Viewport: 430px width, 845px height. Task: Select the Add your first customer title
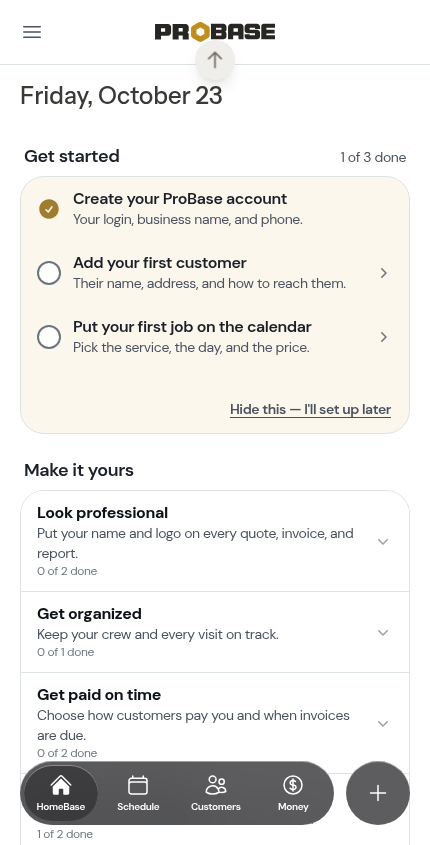159,263
